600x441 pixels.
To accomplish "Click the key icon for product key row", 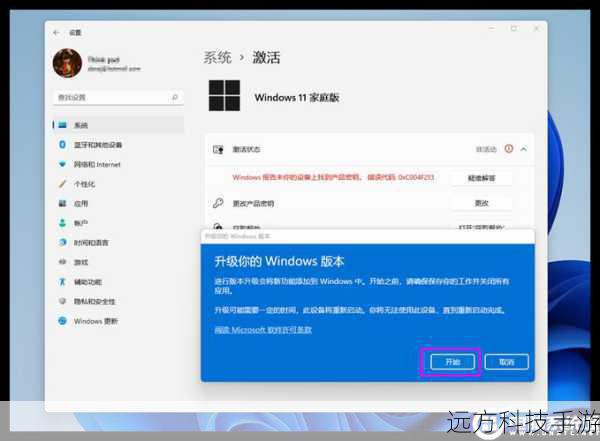I will (218, 203).
